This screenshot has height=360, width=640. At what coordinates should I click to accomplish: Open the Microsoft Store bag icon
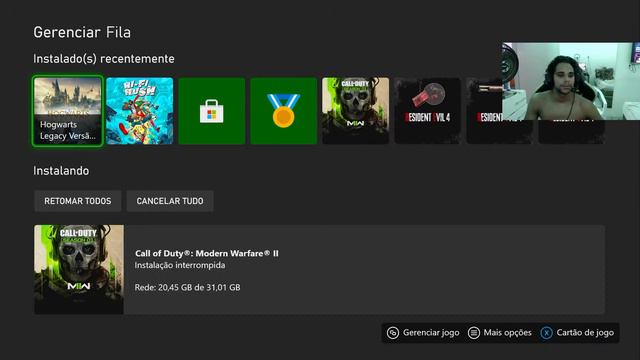coord(211,111)
